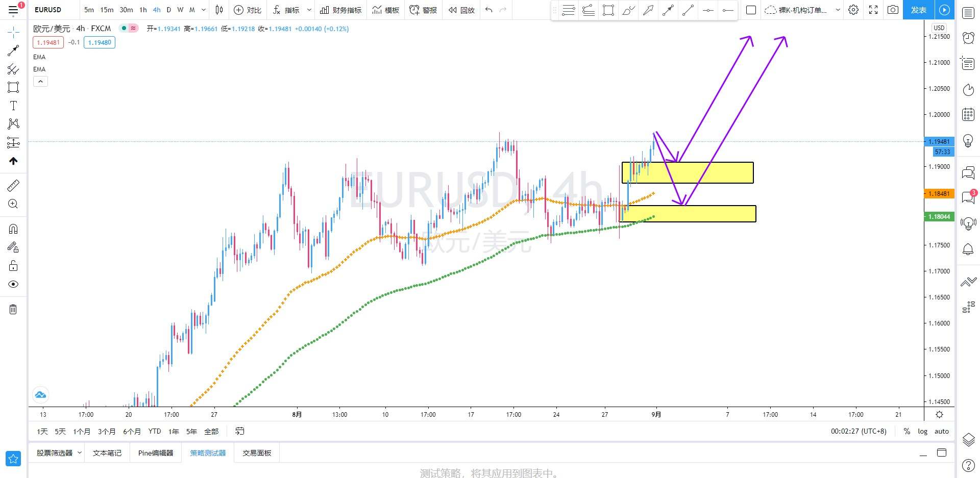Expand the indicators favorites dropdown arrow
Screen dimensions: 980x478
309,10
